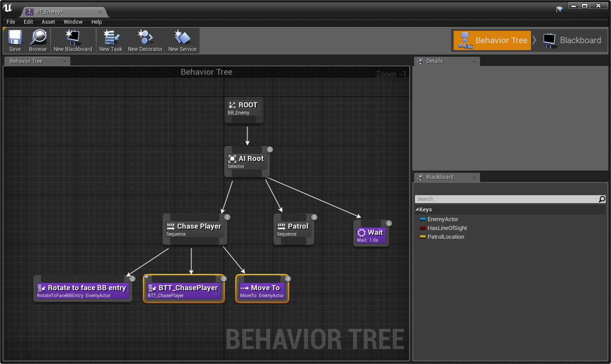
Task: Switch to Blackboard editing mode
Action: pos(572,40)
